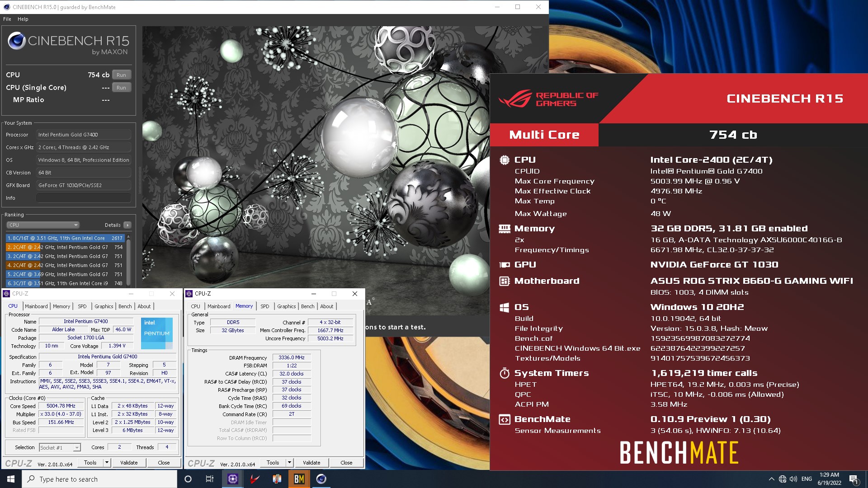Click the BenchMate code-bracket icon
The width and height of the screenshot is (868, 488).
505,419
